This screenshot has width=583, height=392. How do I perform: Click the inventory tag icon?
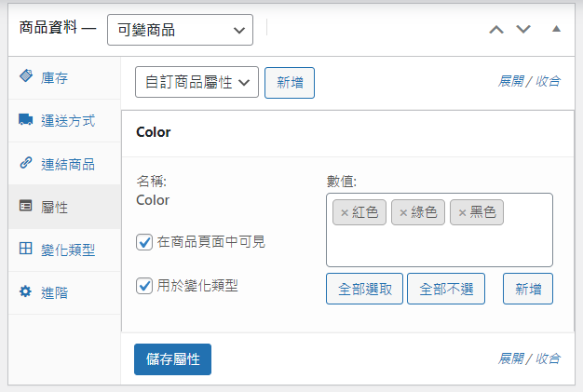pos(26,77)
